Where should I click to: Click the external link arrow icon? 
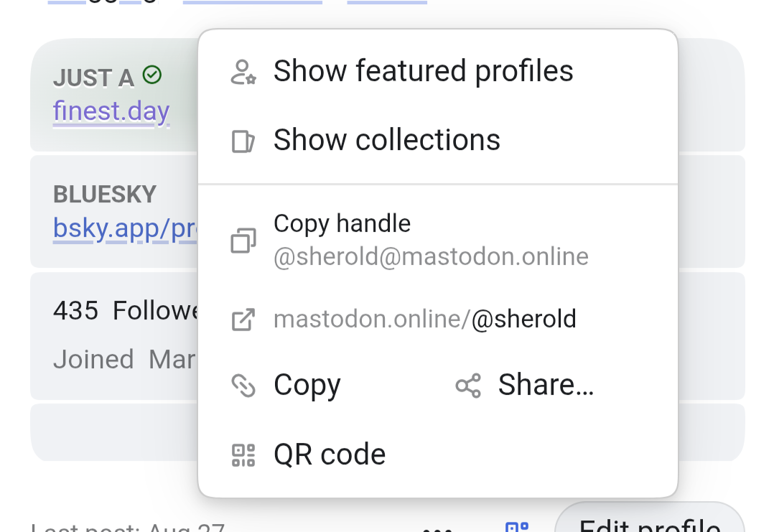[243, 319]
